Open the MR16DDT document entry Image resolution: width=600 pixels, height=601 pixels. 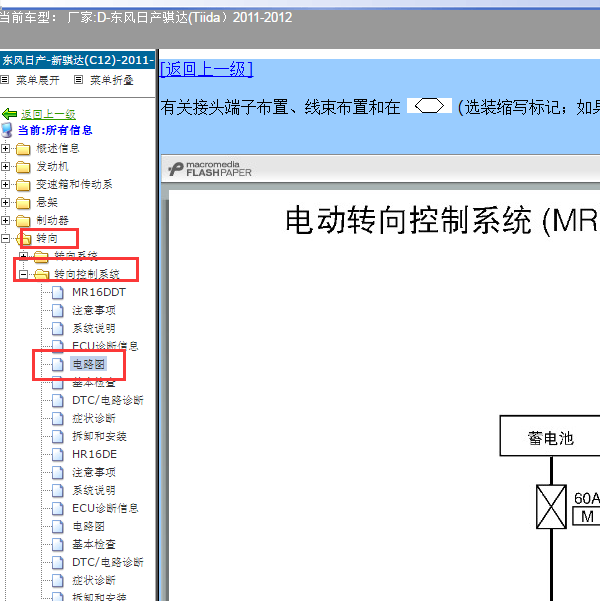99,292
